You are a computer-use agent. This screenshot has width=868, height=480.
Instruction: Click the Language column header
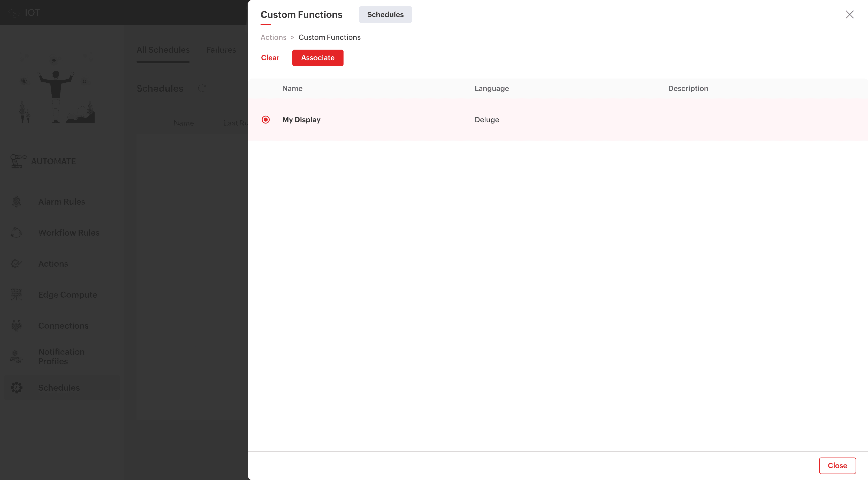[x=492, y=88]
